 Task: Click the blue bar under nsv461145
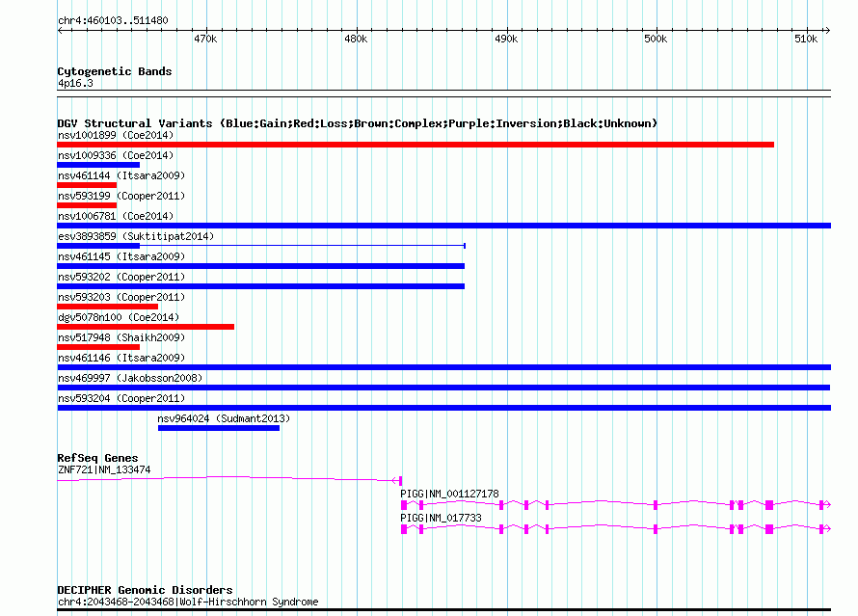(x=260, y=266)
